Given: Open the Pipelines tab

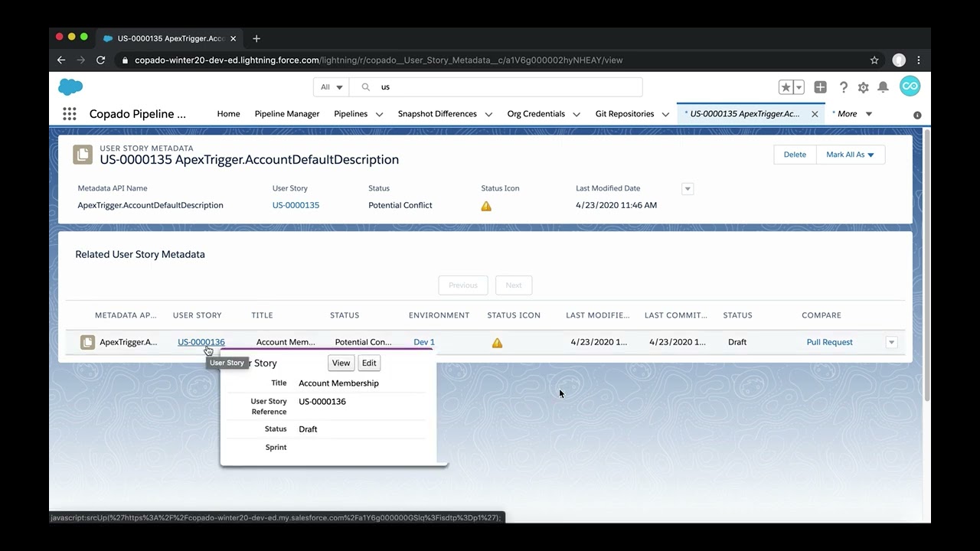Looking at the screenshot, I should click(x=351, y=114).
